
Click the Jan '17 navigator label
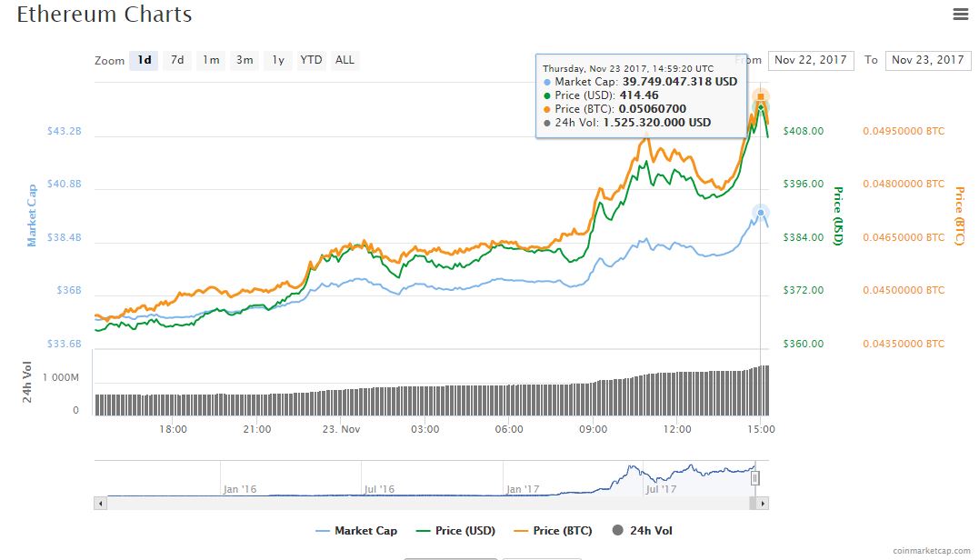pos(524,489)
